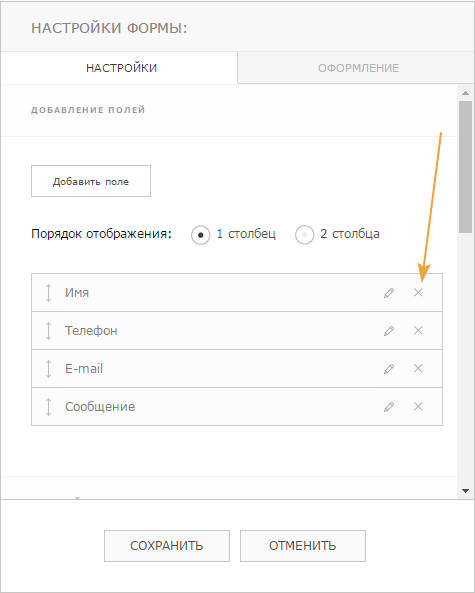Click the reorder handle of Имя row

(48, 293)
